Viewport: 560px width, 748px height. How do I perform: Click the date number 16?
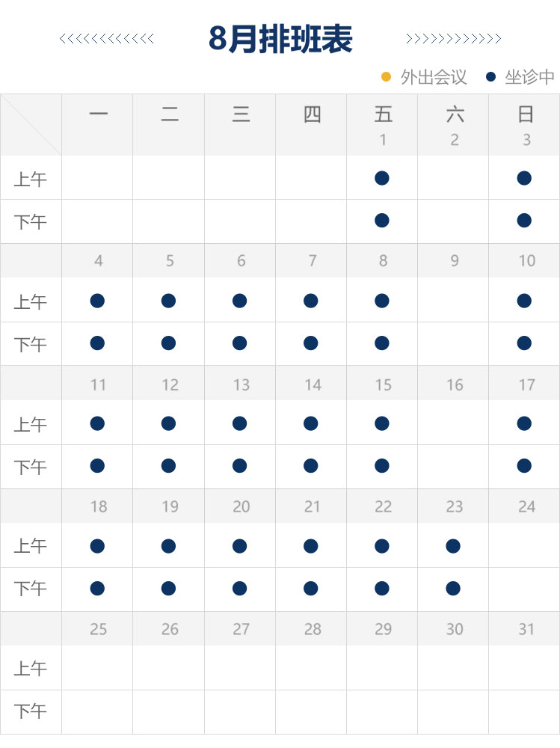(455, 384)
